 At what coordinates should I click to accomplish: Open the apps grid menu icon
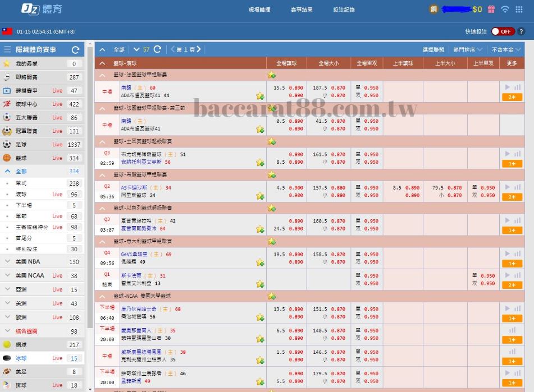click(x=520, y=9)
